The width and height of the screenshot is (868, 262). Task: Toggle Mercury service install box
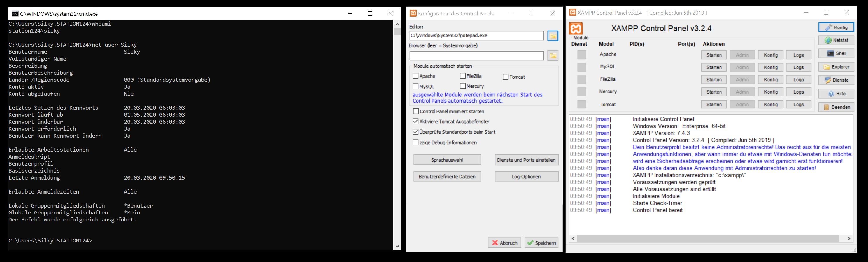click(x=582, y=92)
